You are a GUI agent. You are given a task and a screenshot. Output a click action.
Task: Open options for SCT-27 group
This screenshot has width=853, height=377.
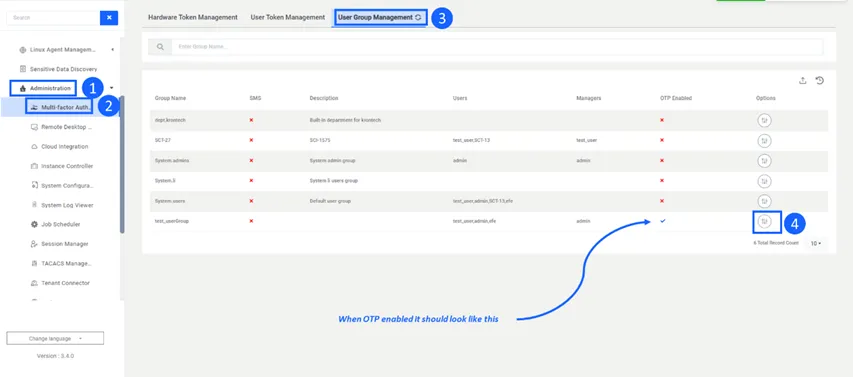coord(764,141)
